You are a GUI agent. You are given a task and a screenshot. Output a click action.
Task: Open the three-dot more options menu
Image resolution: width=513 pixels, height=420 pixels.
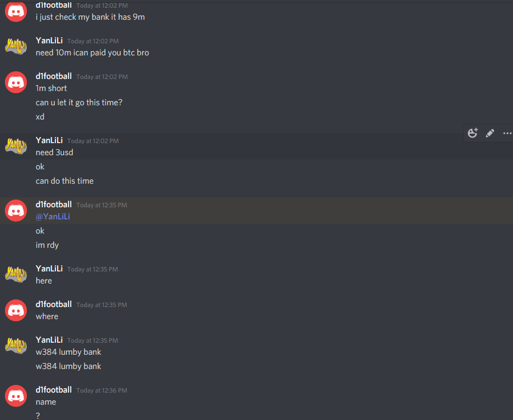(507, 133)
